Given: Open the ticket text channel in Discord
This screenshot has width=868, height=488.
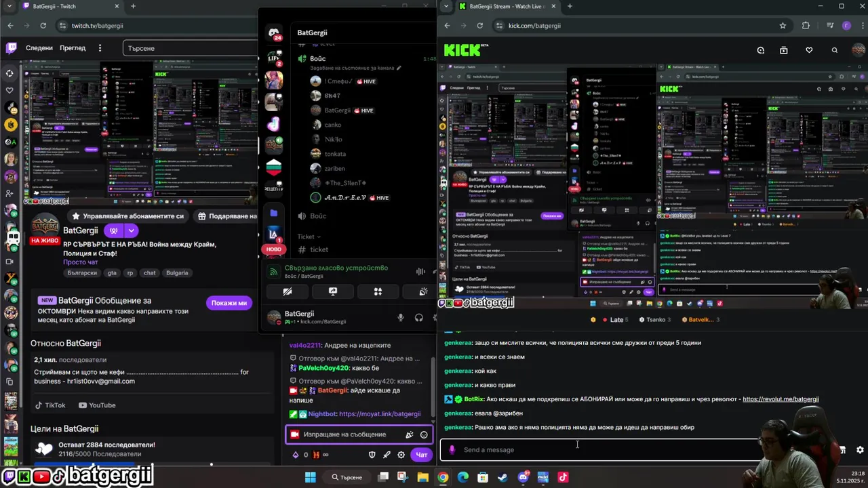Looking at the screenshot, I should click(x=319, y=249).
